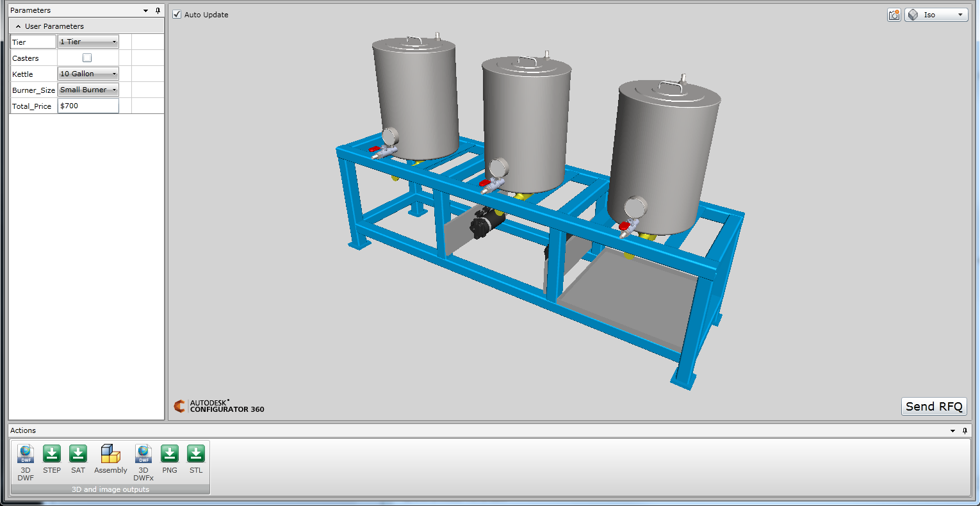Download the Assembly output
The width and height of the screenshot is (980, 506).
click(111, 459)
